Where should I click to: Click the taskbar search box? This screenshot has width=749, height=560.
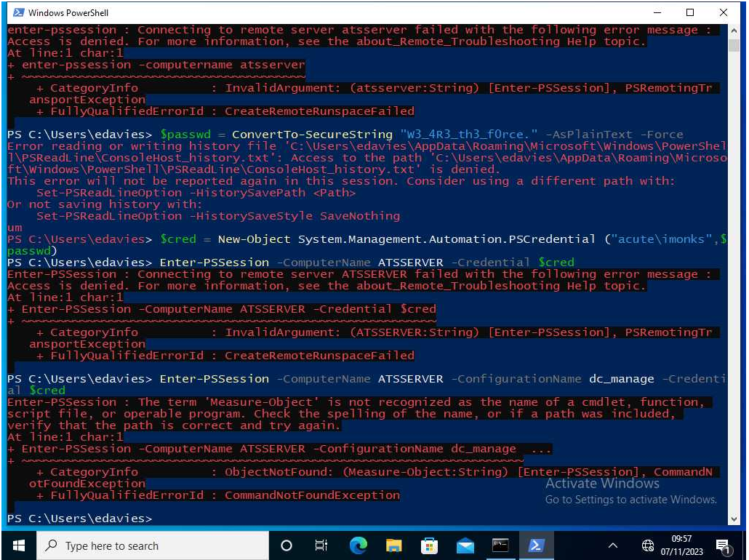point(153,545)
